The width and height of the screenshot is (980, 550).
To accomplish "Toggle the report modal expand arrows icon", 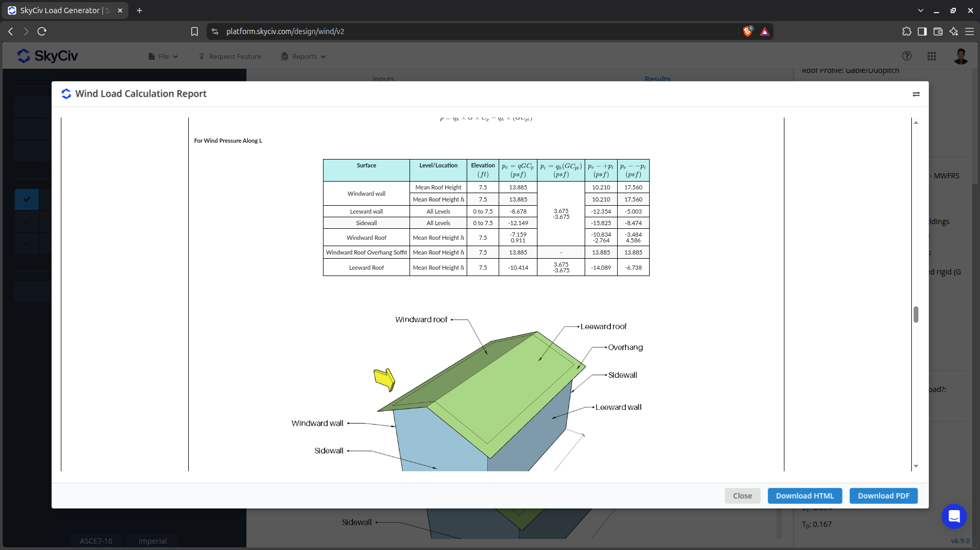I will pos(916,94).
